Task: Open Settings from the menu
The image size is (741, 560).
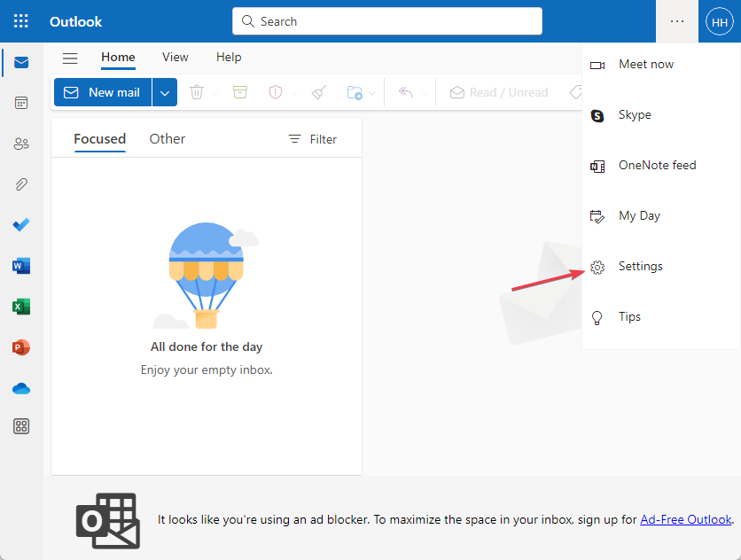Action: pos(660,267)
